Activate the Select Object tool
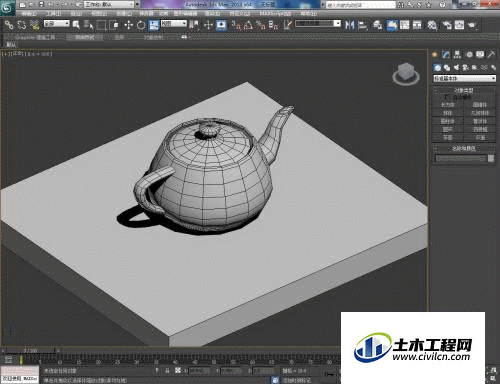Image resolution: width=500 pixels, height=384 pixels. [x=76, y=25]
